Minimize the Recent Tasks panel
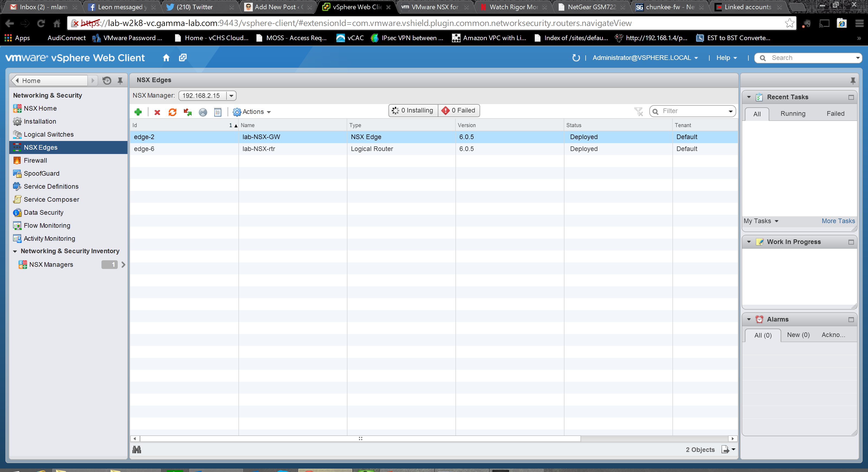 click(x=851, y=97)
